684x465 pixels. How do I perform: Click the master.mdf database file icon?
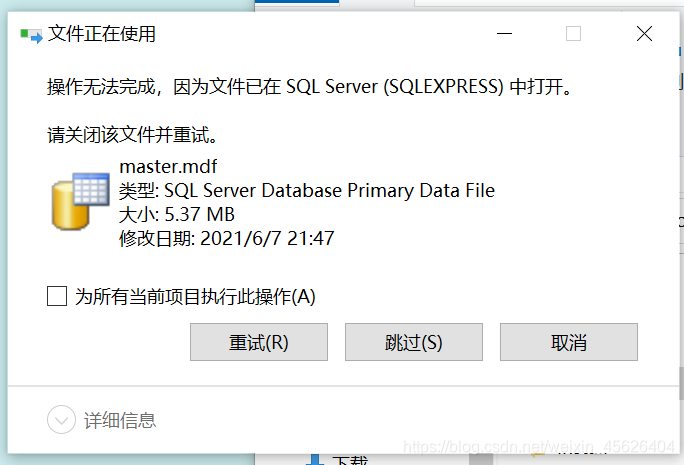[80, 201]
